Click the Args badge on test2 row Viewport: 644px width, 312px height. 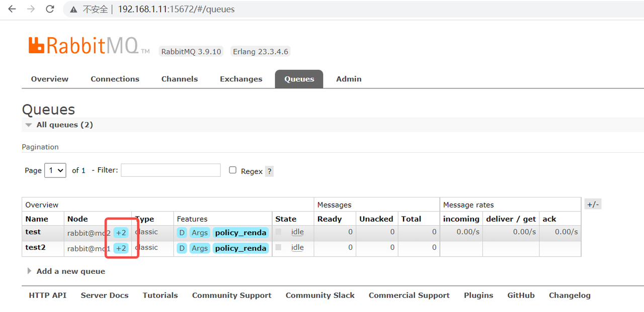(200, 248)
